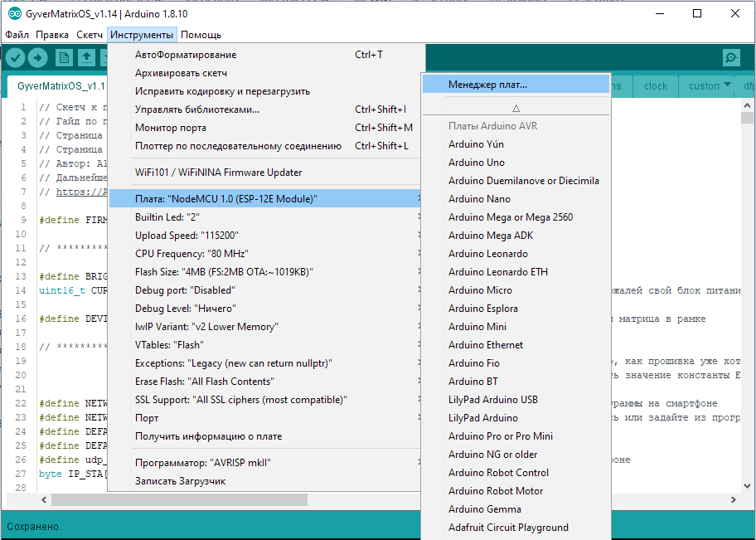
Task: Click vertical scrollbar down arrow
Action: click(747, 486)
